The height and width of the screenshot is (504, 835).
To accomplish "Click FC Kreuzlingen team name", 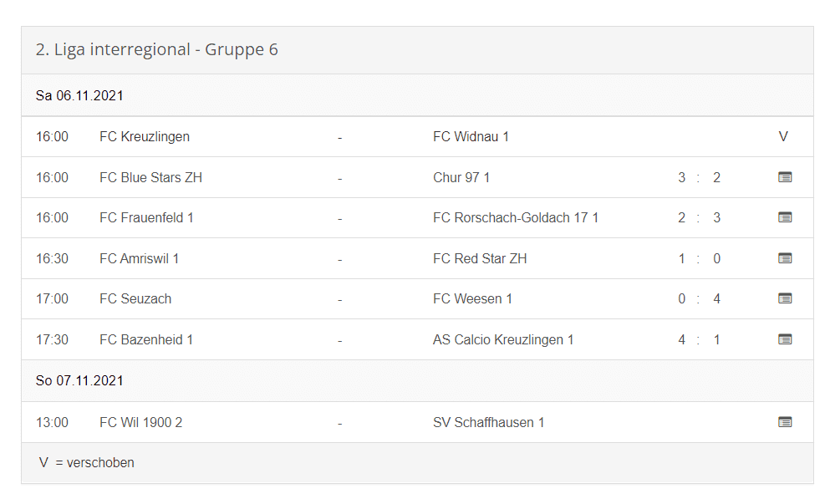I will (144, 136).
